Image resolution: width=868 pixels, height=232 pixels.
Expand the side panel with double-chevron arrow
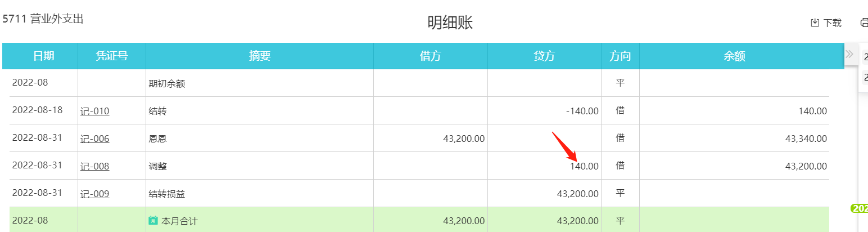(x=849, y=54)
